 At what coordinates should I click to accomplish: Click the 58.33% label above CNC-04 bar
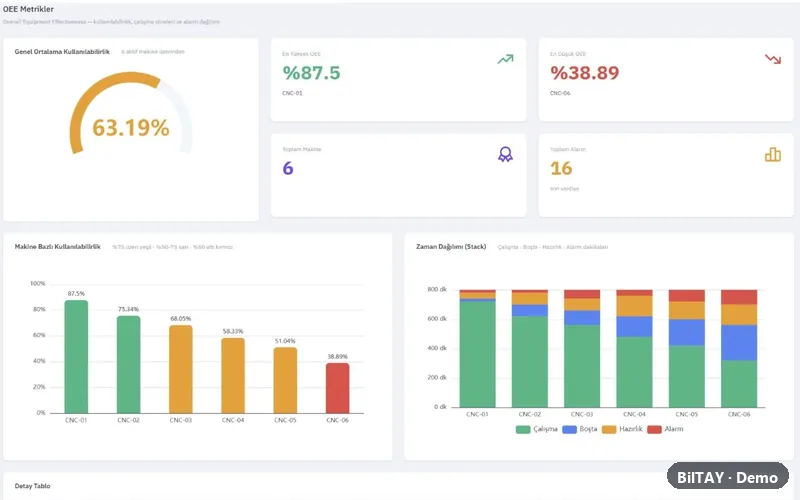(x=233, y=331)
